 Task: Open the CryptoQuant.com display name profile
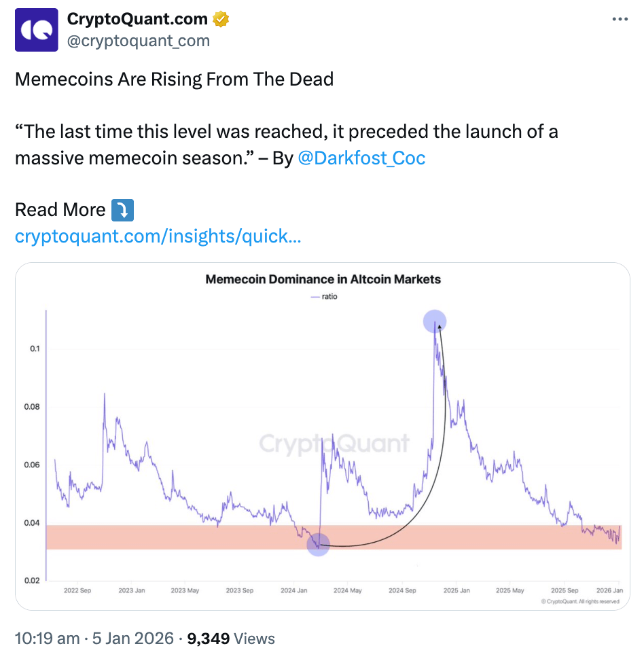tap(138, 20)
